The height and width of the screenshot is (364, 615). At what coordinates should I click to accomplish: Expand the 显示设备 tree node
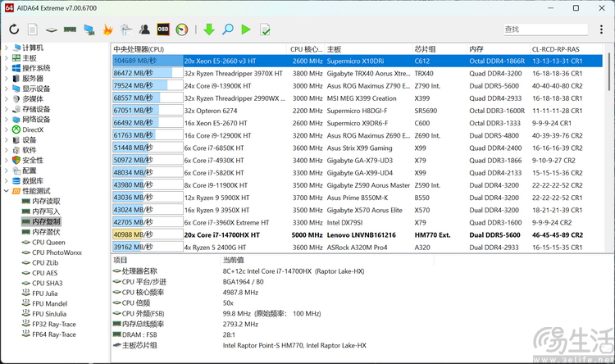pos(7,89)
